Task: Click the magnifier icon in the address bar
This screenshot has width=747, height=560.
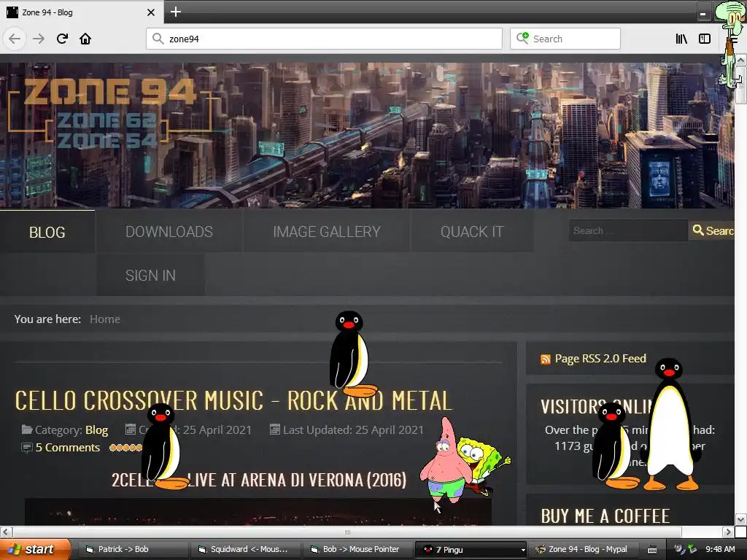Action: [158, 39]
